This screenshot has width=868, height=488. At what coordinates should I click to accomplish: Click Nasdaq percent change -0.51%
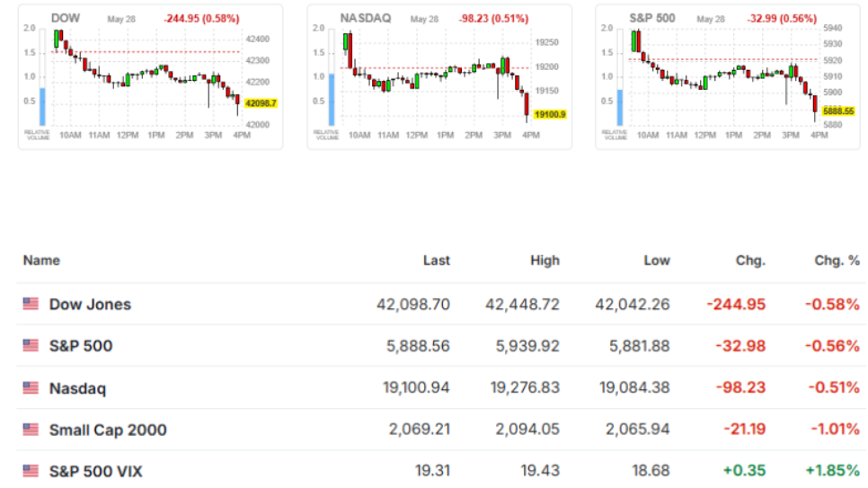[x=834, y=387]
